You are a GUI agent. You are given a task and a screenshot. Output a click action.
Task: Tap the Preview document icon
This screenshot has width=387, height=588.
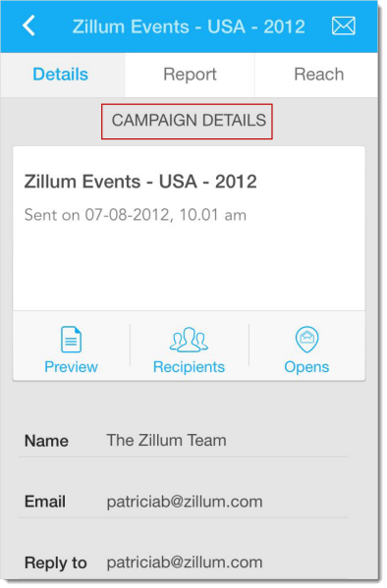pyautogui.click(x=71, y=340)
